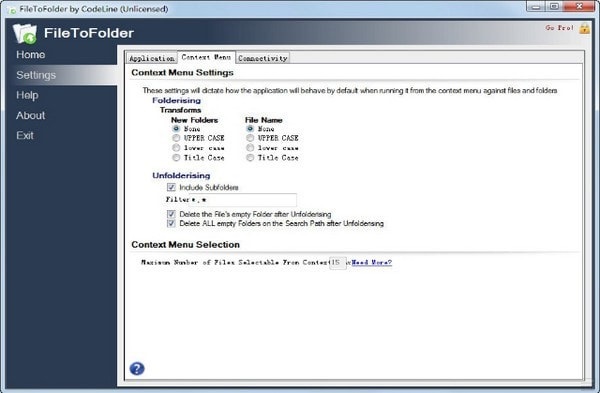Click the blue help question mark icon

(x=137, y=369)
